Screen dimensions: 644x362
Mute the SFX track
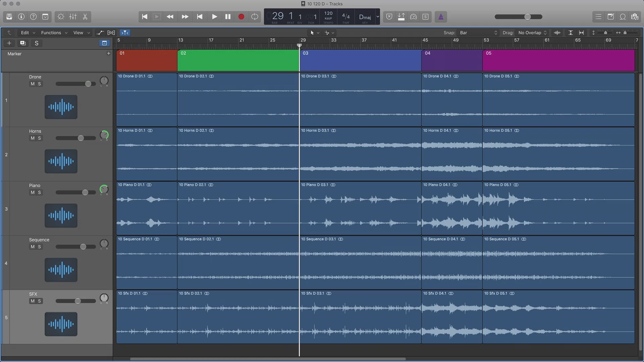(33, 301)
